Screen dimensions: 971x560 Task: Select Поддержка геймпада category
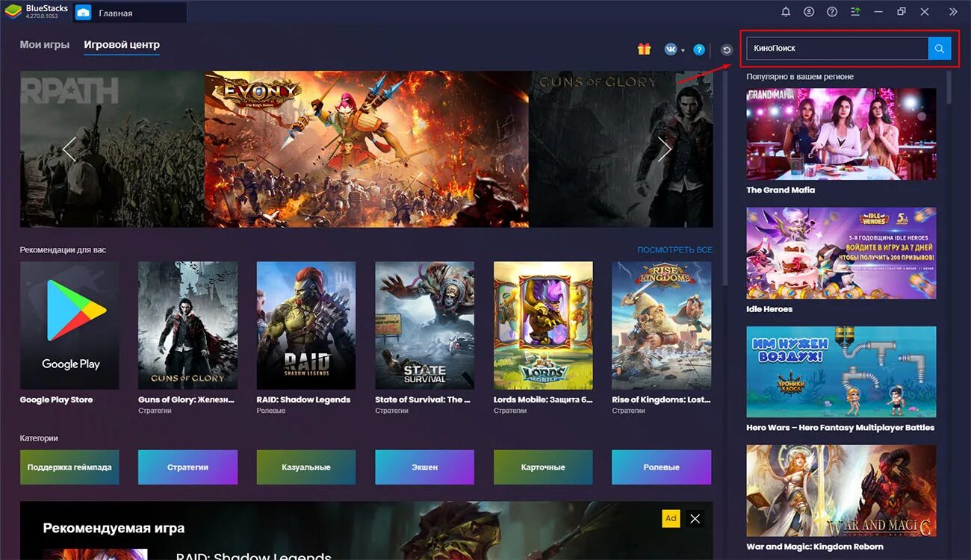(69, 467)
